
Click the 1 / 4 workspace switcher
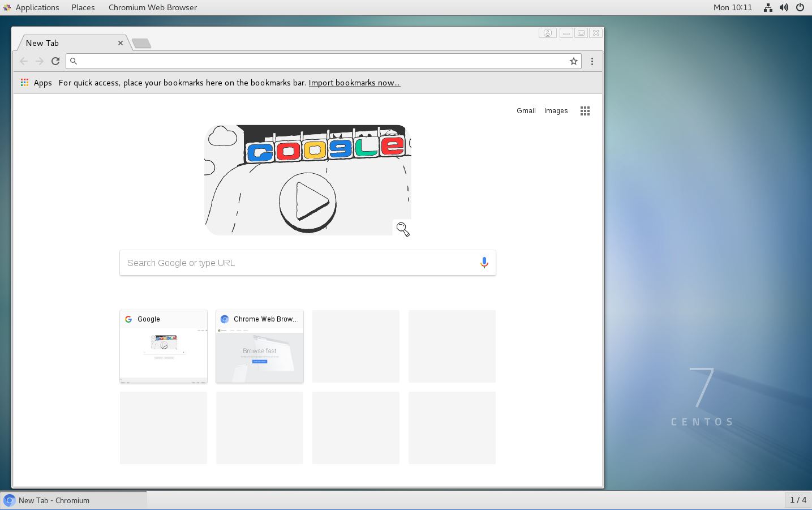[798, 500]
